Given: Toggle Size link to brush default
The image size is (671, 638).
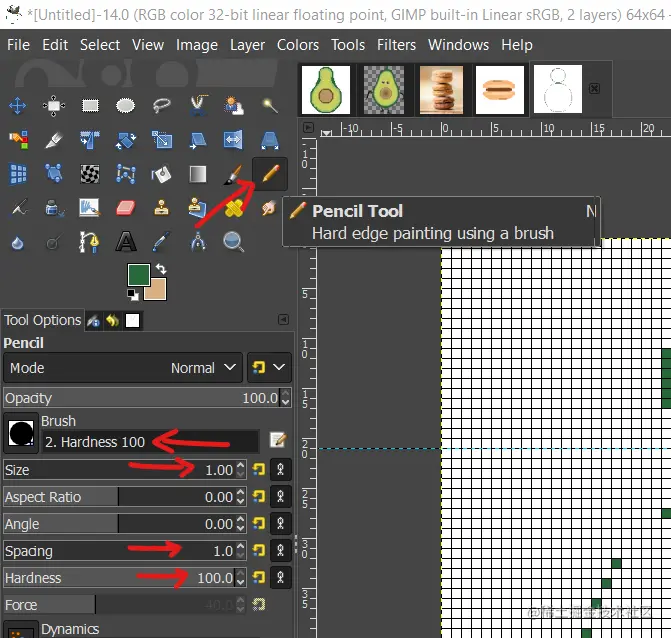Looking at the screenshot, I should (x=280, y=470).
